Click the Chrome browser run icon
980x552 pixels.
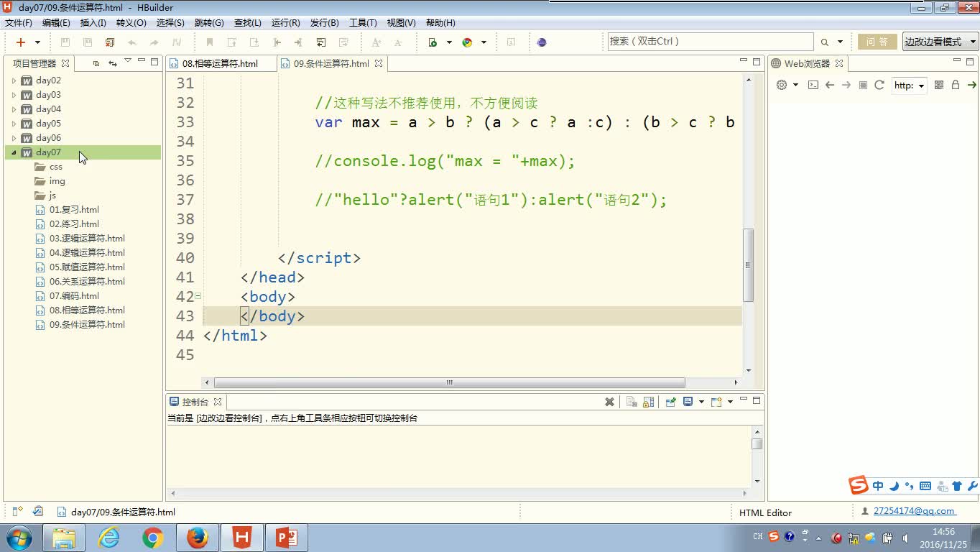coord(467,42)
